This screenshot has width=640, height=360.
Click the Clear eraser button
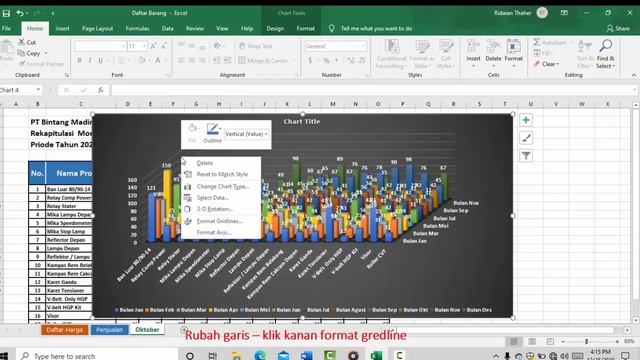(x=546, y=64)
